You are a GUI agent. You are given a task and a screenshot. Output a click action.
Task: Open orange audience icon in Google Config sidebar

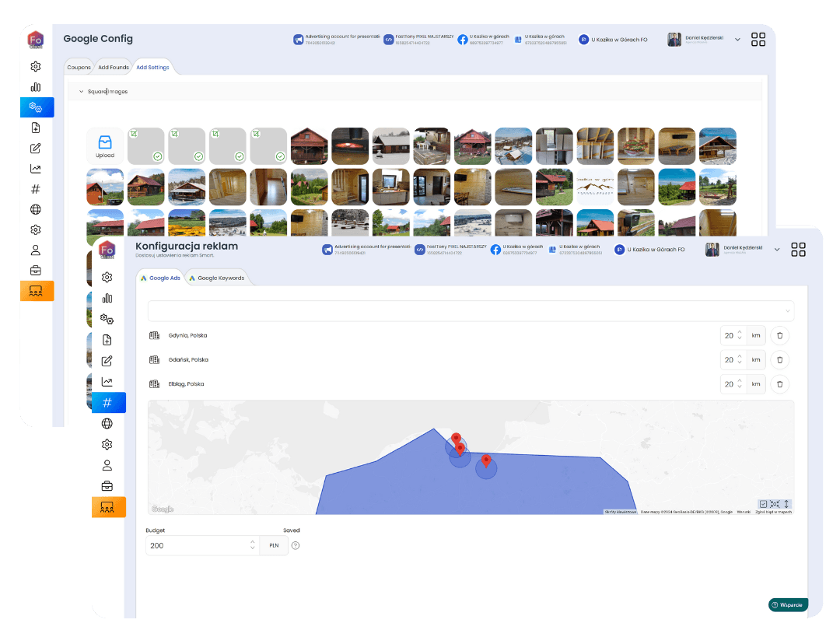click(37, 291)
